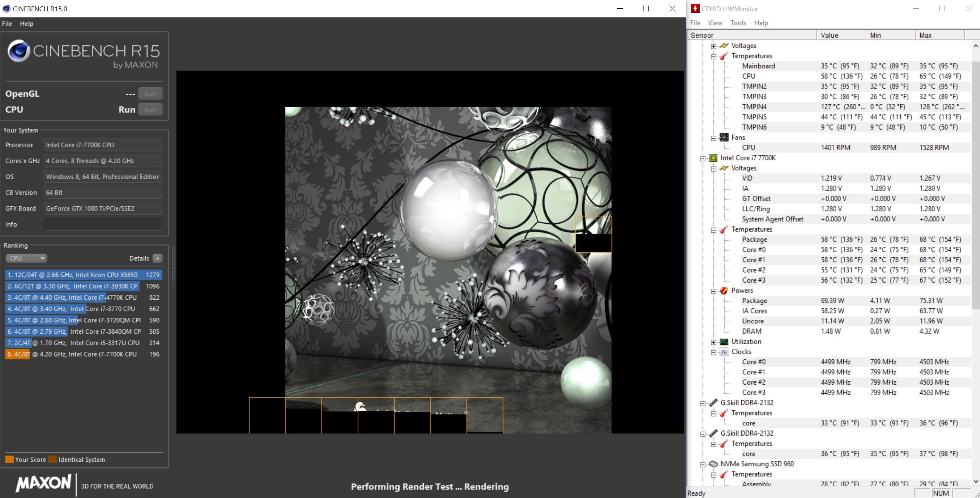Screen dimensions: 980x498
Task: Collapse the Intel Core i7 7700K node
Action: 703,158
